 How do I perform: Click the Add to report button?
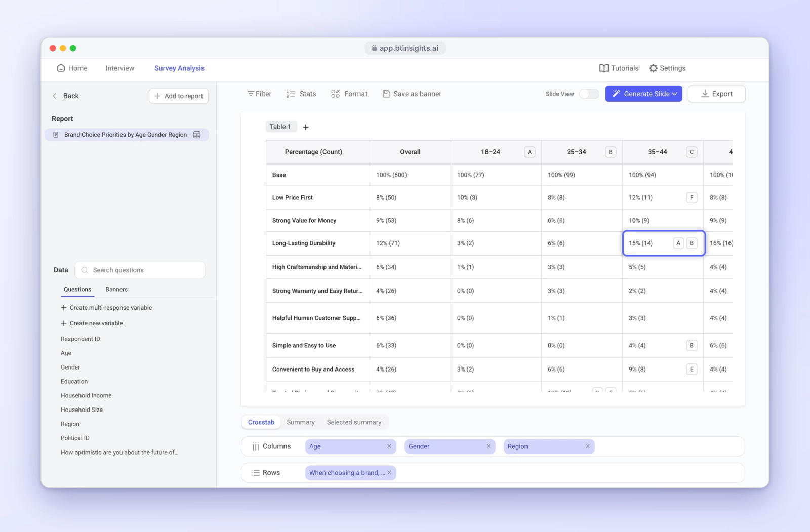click(179, 96)
